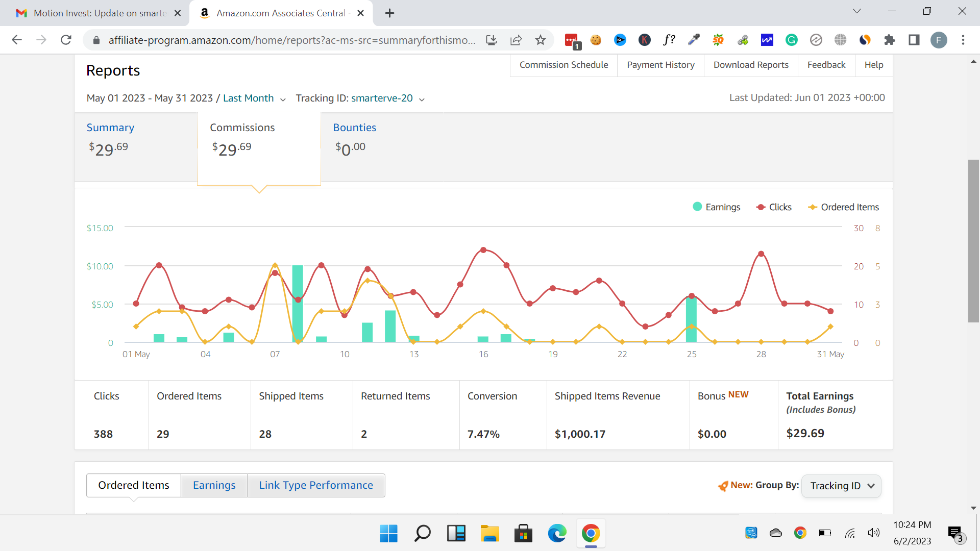Viewport: 980px width, 551px height.
Task: Click Download Reports
Action: click(751, 65)
